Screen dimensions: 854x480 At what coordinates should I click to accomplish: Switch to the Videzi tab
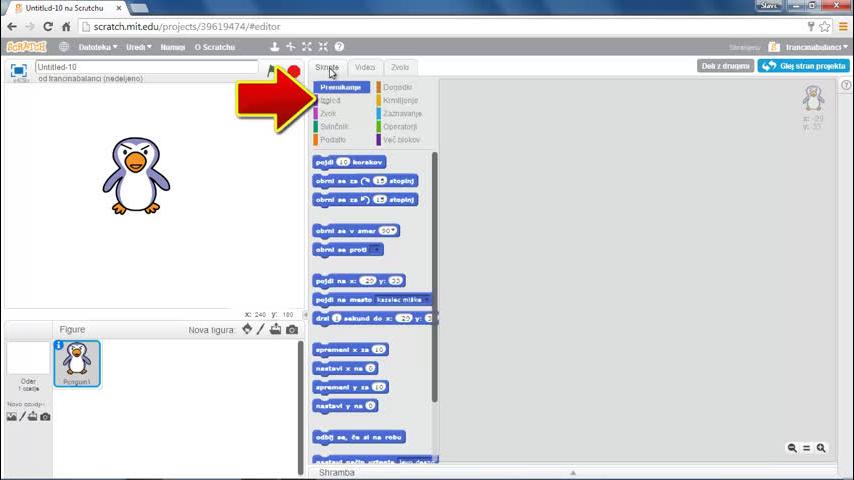pyautogui.click(x=365, y=67)
